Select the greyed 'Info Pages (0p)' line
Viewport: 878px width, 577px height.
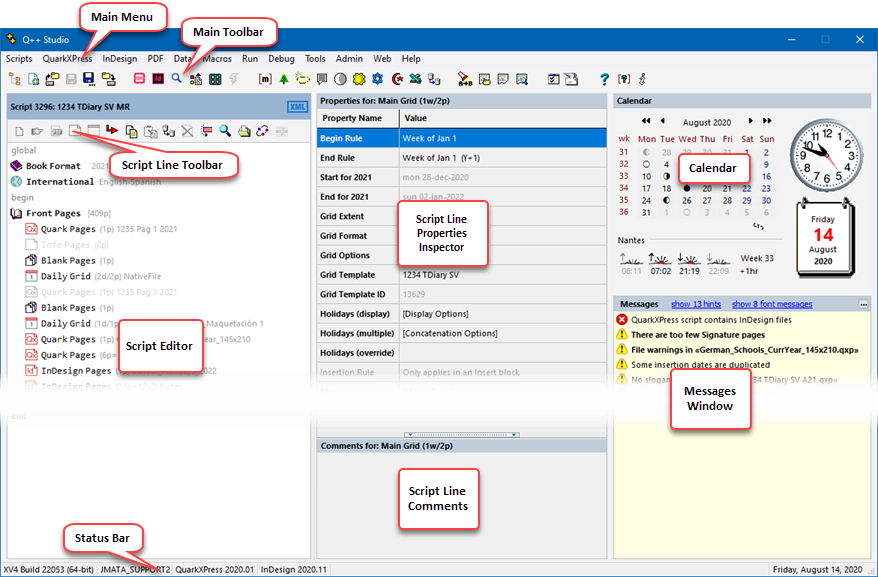pyautogui.click(x=67, y=245)
